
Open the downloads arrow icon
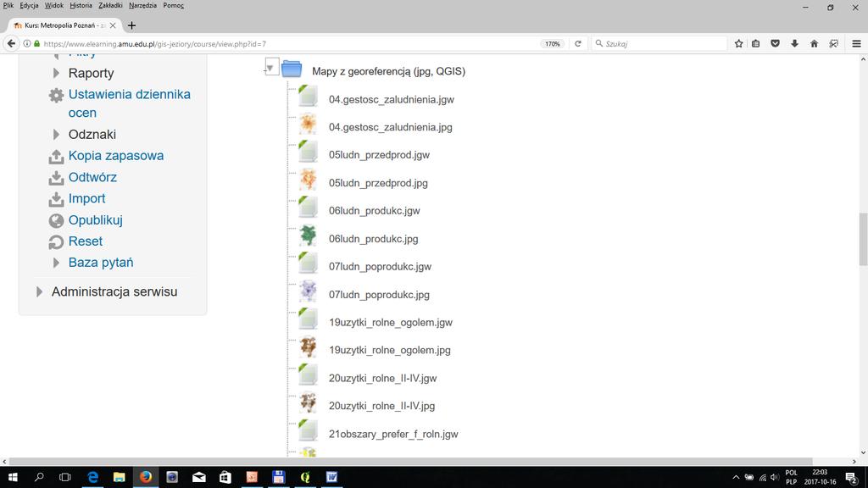click(794, 44)
